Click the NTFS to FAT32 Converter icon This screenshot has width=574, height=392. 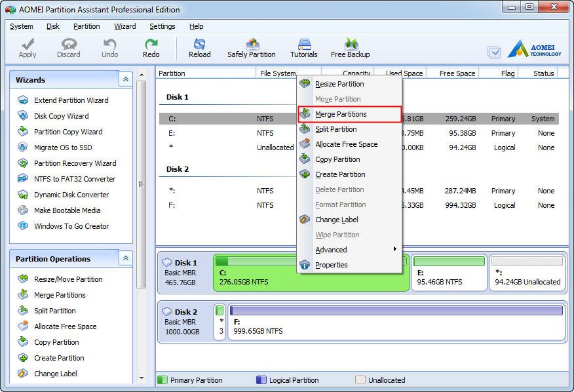tap(23, 179)
